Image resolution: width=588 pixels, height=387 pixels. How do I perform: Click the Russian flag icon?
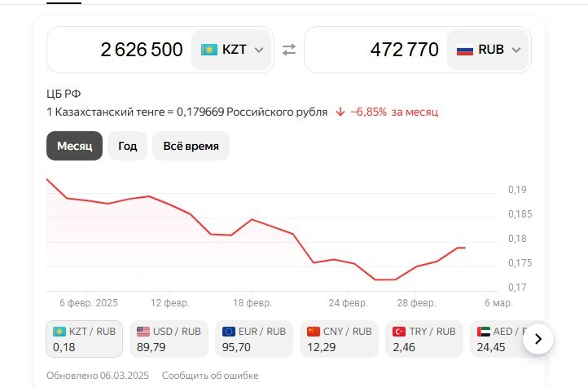[465, 50]
